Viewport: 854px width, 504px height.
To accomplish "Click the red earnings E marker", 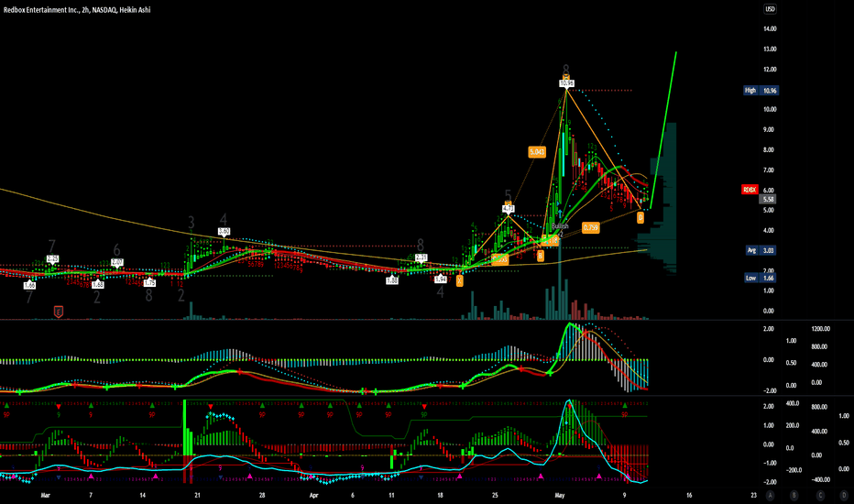I will 59,312.
